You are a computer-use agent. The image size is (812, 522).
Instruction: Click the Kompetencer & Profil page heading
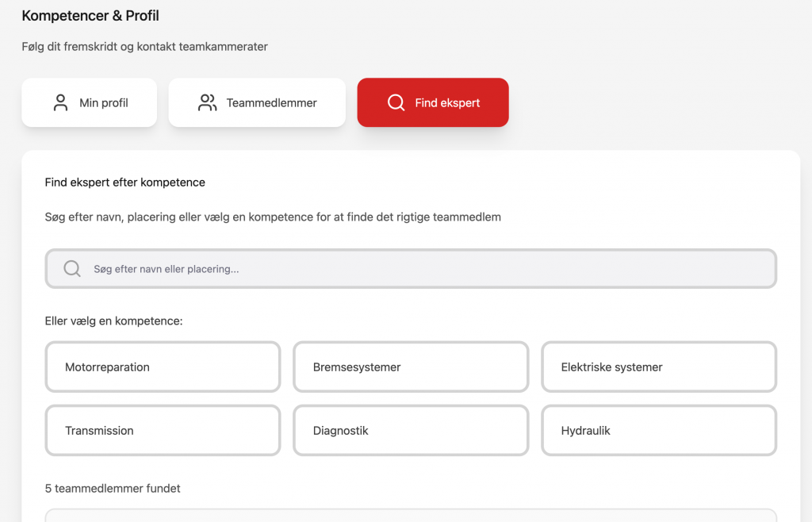(x=90, y=16)
